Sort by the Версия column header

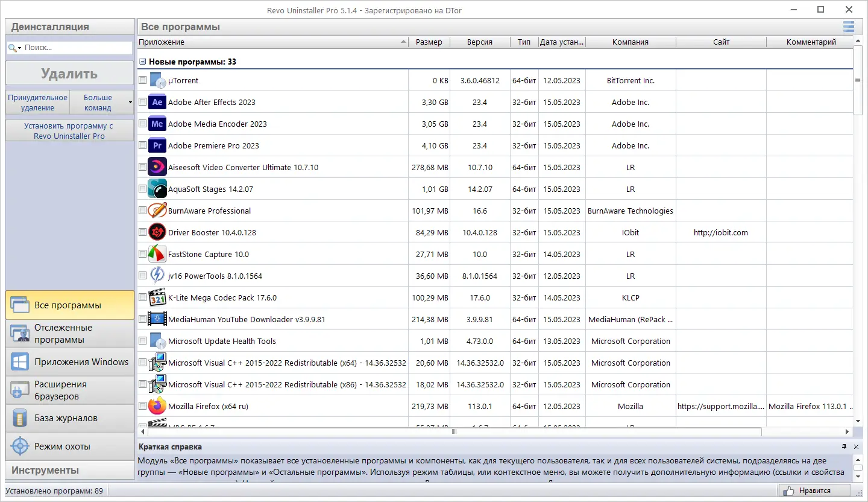(480, 42)
